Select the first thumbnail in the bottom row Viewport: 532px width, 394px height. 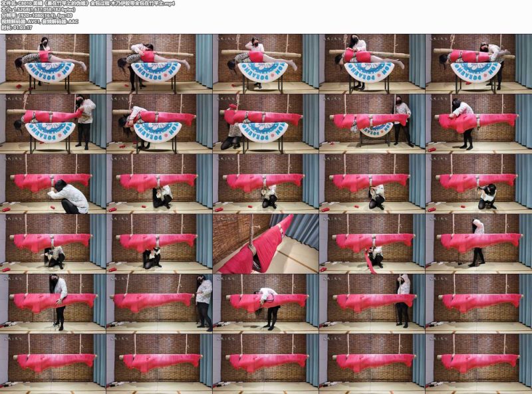point(53,363)
